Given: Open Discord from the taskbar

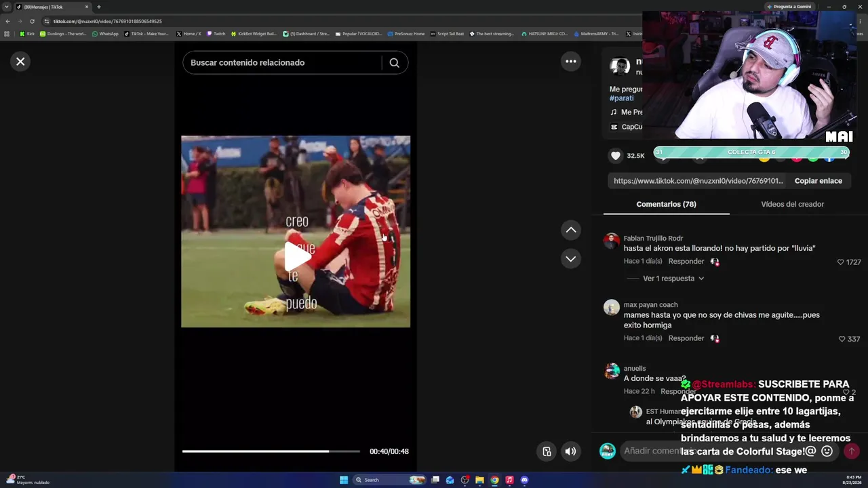Looking at the screenshot, I should click(x=524, y=480).
